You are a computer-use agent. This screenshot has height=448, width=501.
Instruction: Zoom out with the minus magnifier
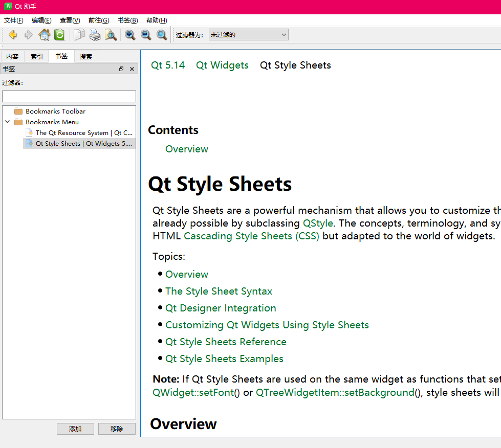pyautogui.click(x=146, y=34)
